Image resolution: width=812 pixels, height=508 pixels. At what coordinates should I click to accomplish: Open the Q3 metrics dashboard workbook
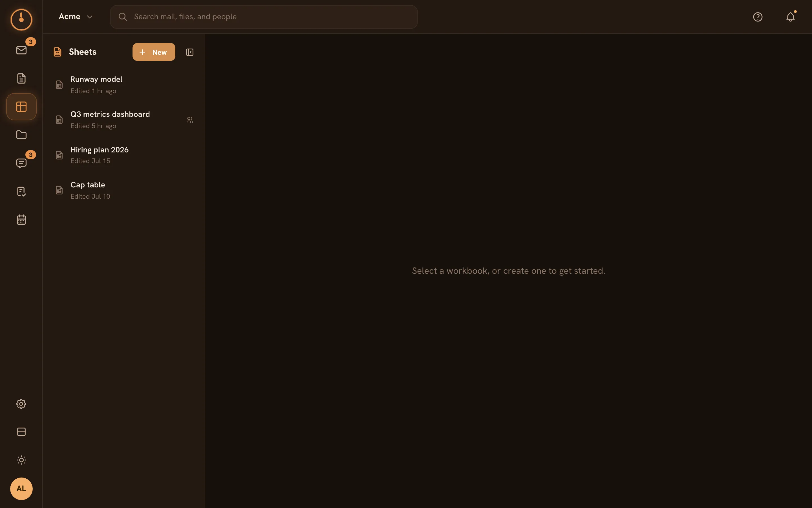(x=124, y=120)
